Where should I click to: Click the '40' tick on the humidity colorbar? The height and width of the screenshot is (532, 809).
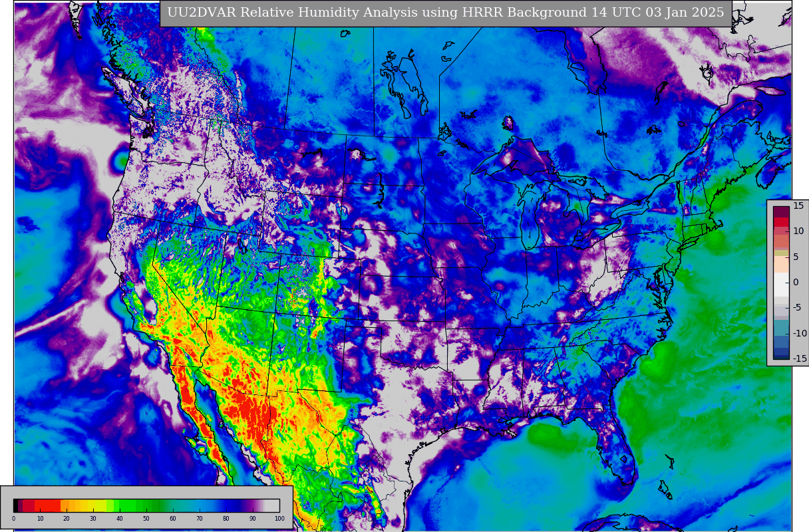[x=120, y=519]
